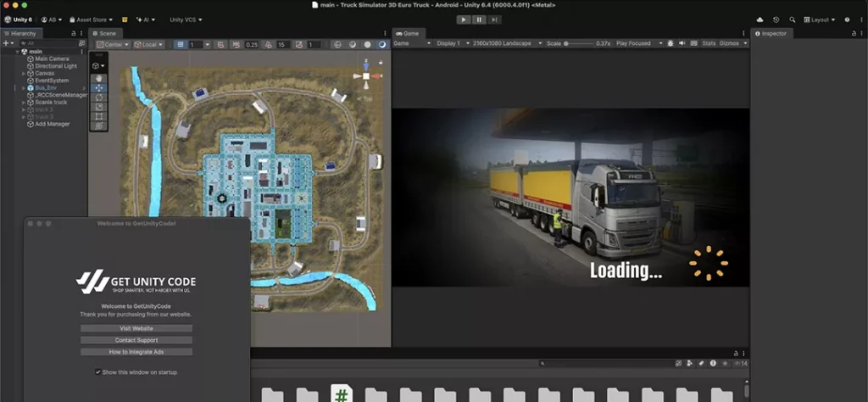
Task: Select the Rect tool in Scene
Action: click(98, 116)
